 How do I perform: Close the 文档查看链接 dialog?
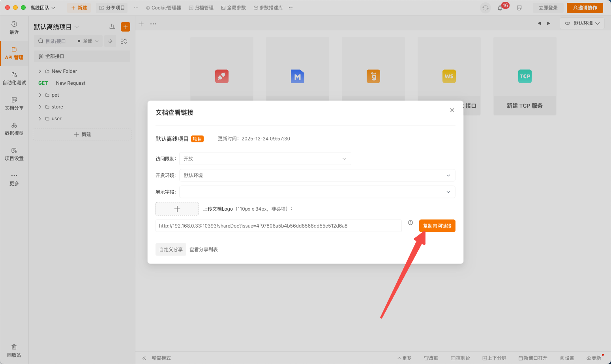point(452,110)
